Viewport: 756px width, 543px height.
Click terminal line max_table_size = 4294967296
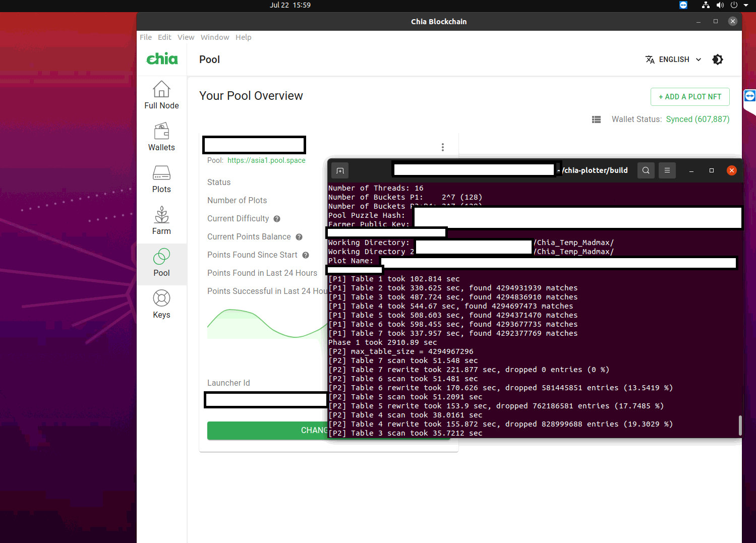(401, 351)
